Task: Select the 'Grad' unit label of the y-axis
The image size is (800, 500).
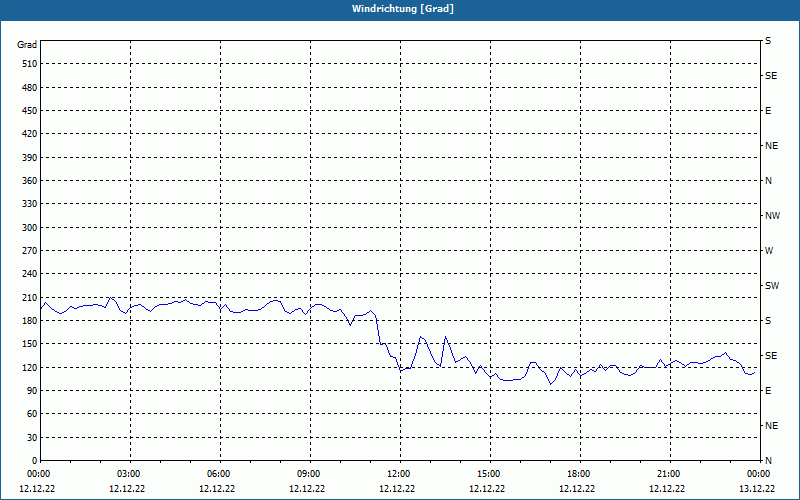Action: click(x=27, y=45)
